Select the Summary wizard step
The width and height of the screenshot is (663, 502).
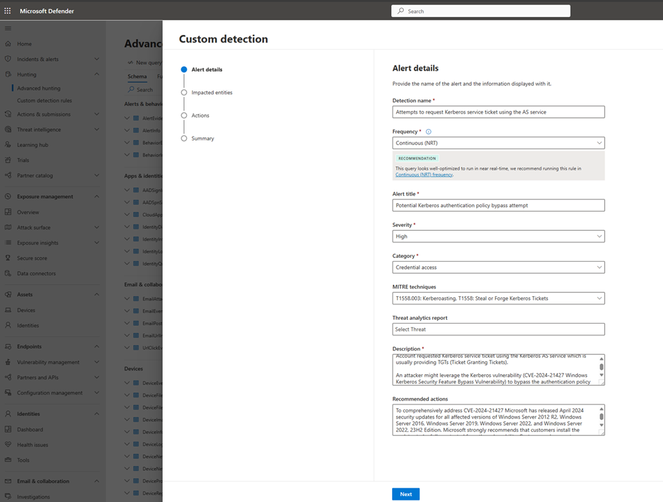(198, 138)
